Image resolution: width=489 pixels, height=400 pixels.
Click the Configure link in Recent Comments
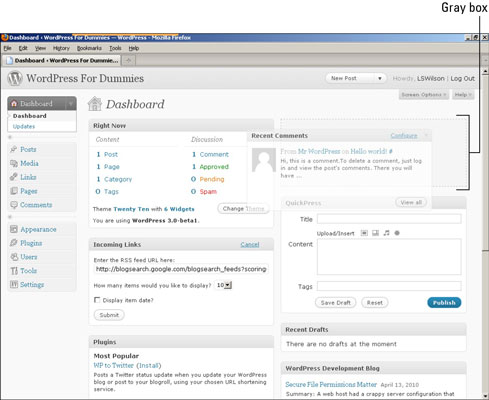(404, 136)
